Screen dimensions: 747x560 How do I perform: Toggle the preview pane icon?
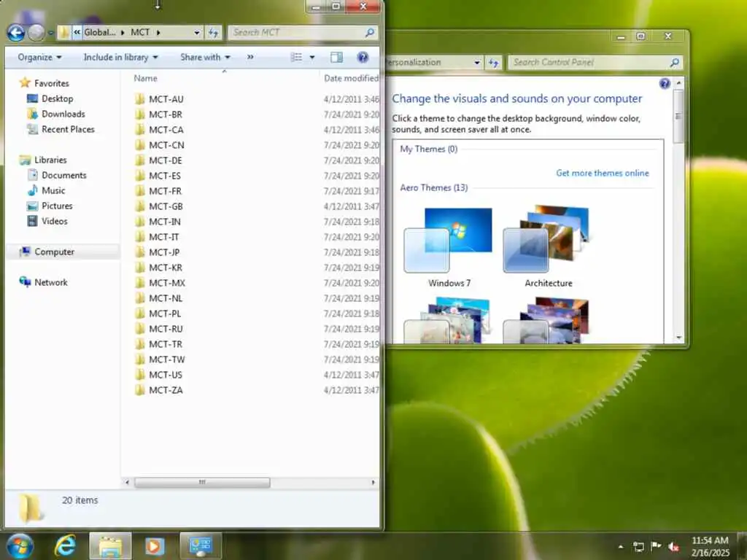pyautogui.click(x=336, y=57)
